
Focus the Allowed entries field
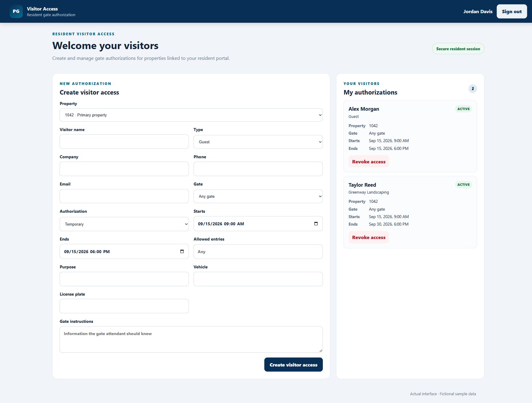point(258,252)
